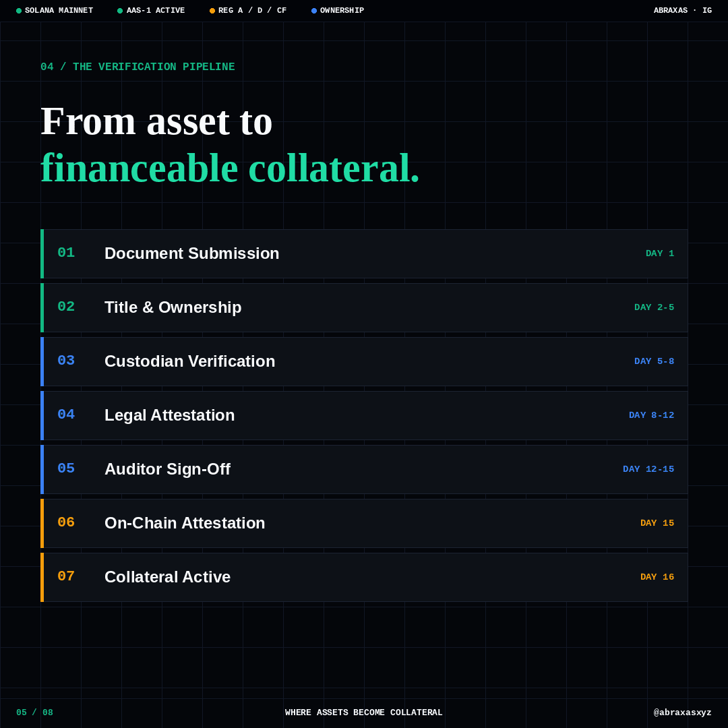Viewport: 728px width, 728px height.
Task: Click step number 03
Action: click(66, 360)
